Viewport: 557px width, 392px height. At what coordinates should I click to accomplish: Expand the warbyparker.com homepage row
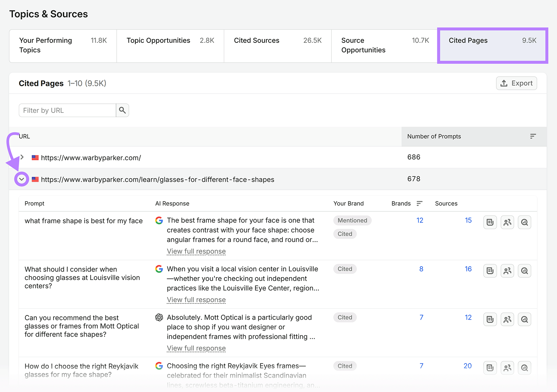click(22, 157)
